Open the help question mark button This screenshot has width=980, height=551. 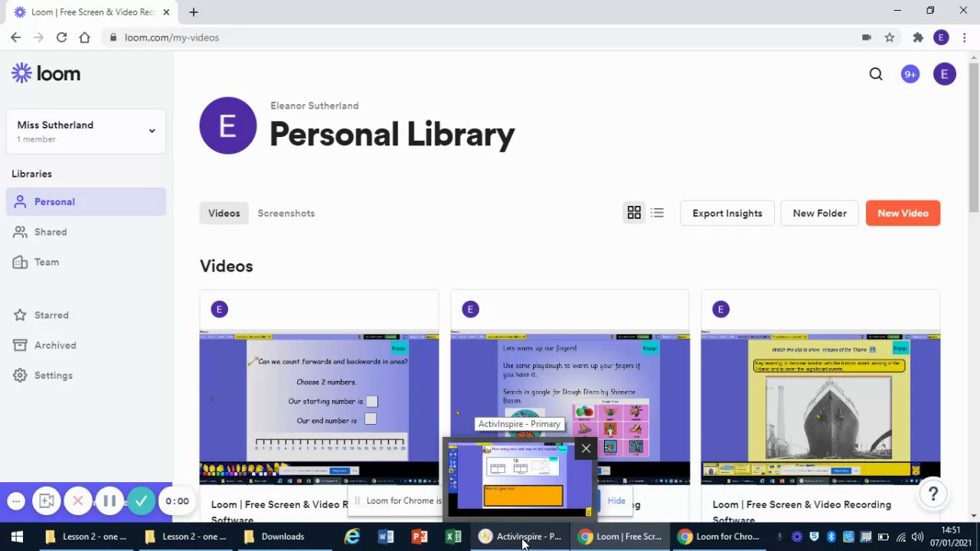pos(933,494)
